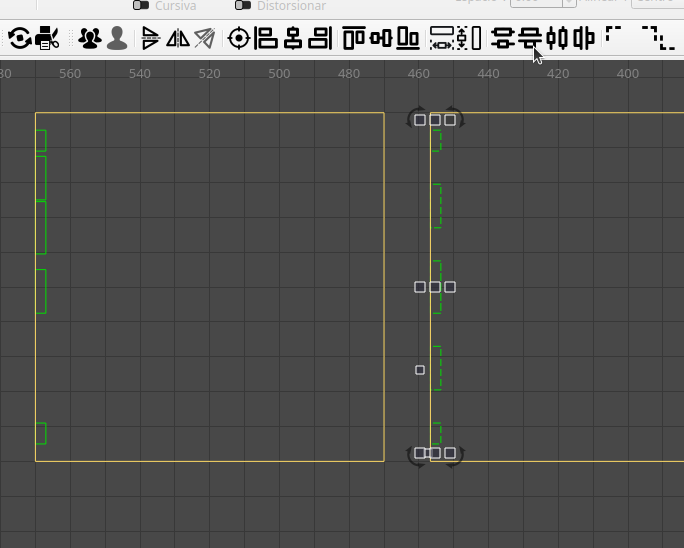Screen dimensions: 684x548
Task: Distribute objects vertically by centers
Action: (x=503, y=38)
